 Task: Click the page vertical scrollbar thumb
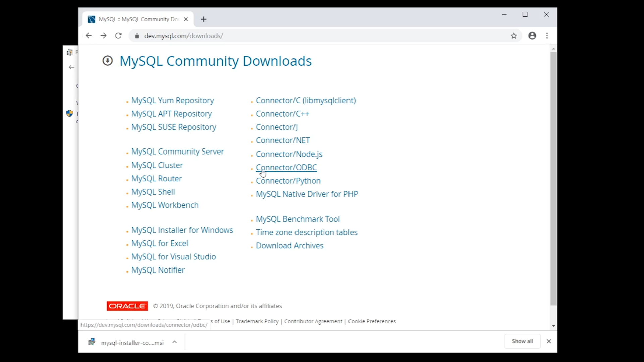click(553, 178)
